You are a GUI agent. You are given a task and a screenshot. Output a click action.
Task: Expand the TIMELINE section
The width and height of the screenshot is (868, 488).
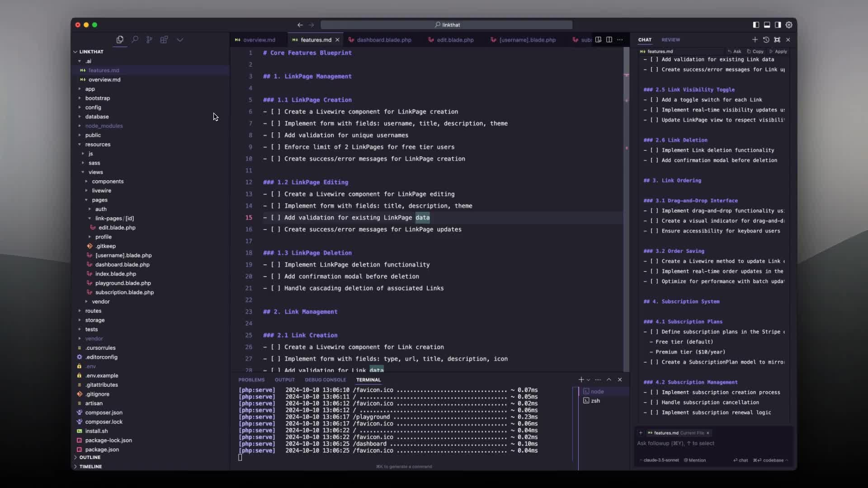click(150, 467)
